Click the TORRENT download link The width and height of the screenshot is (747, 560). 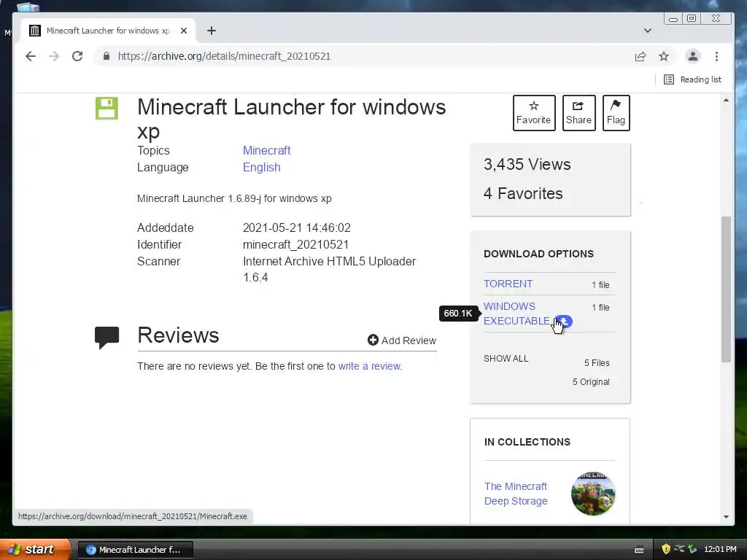(508, 284)
